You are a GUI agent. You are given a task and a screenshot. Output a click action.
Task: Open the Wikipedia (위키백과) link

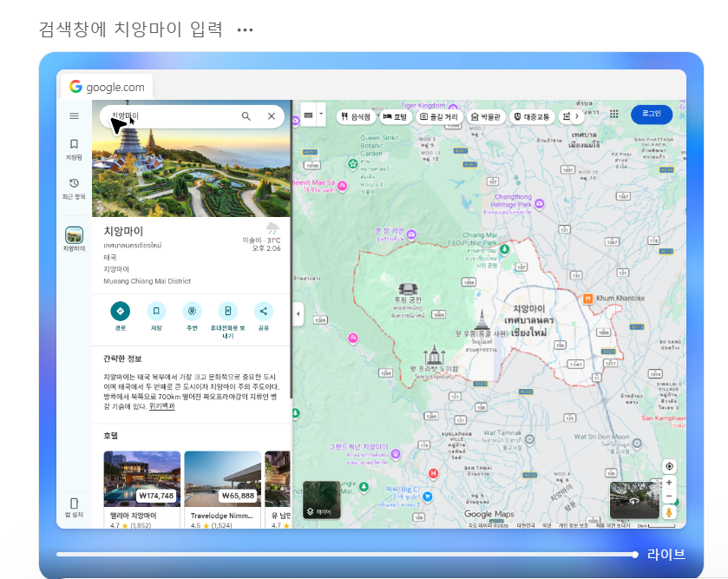pos(162,406)
